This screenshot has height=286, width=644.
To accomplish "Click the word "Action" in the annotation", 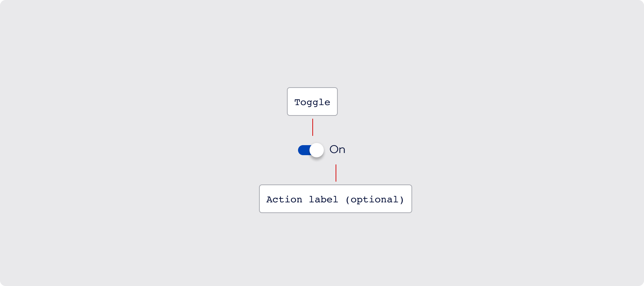I will tap(284, 199).
